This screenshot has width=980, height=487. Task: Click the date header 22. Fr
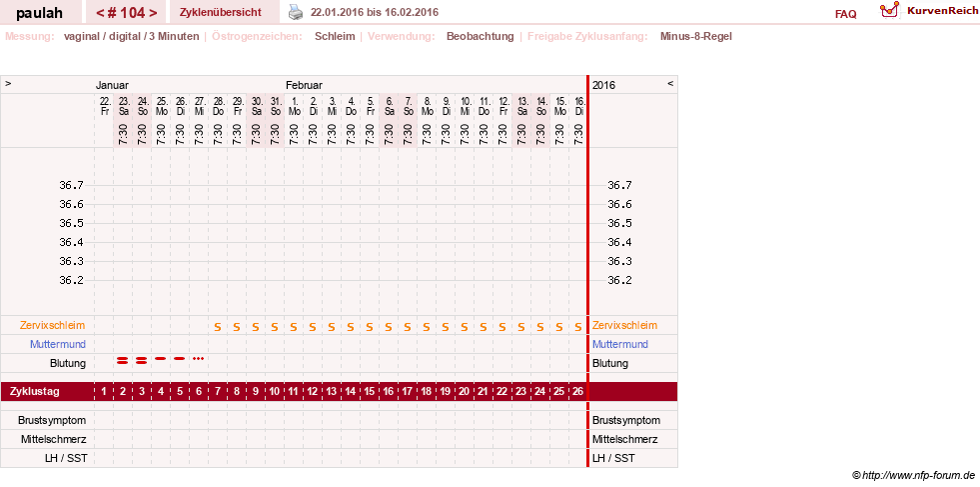(104, 106)
